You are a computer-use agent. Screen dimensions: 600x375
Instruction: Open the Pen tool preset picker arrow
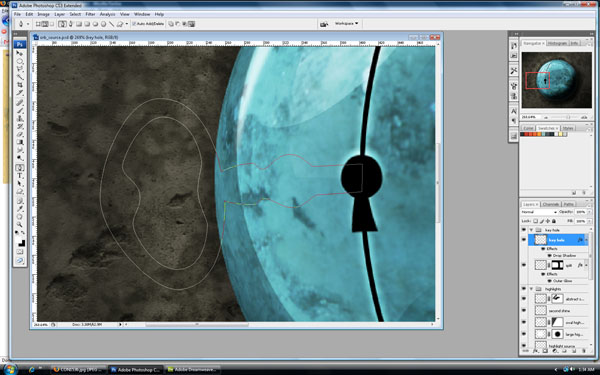tap(28, 24)
